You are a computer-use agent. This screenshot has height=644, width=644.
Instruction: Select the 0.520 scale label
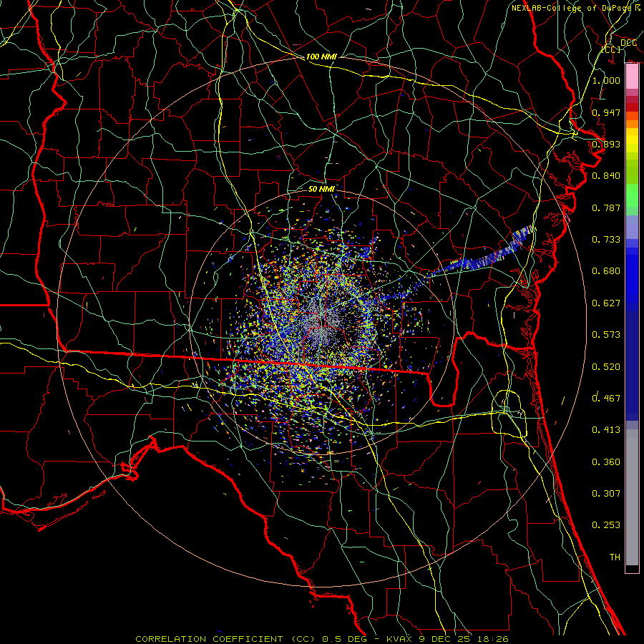pos(606,367)
